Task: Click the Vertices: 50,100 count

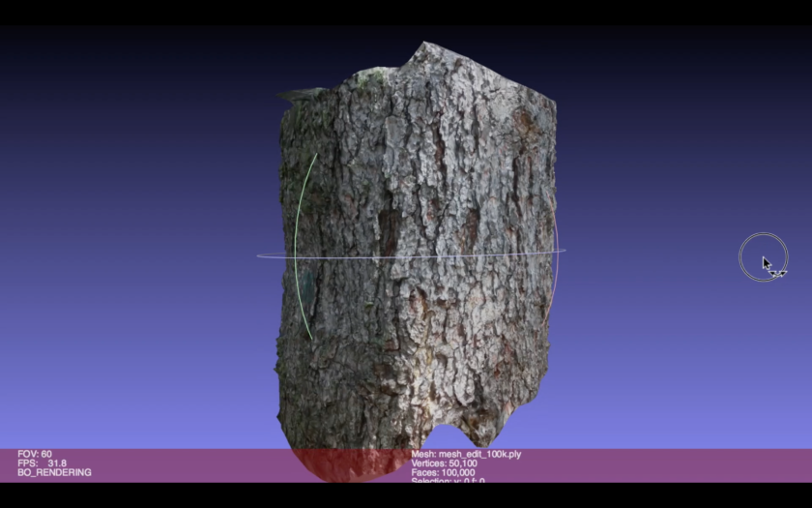Action: [x=444, y=463]
